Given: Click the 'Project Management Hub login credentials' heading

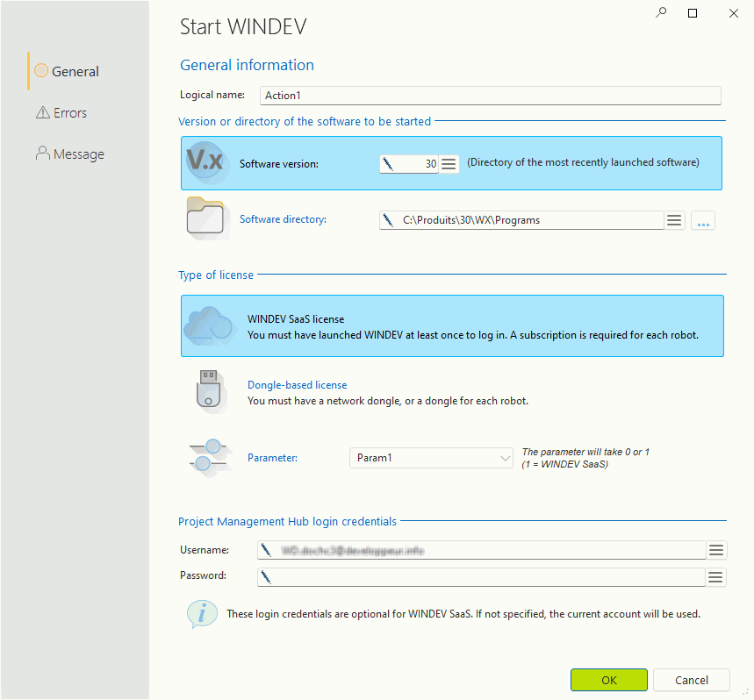Looking at the screenshot, I should click(x=288, y=521).
